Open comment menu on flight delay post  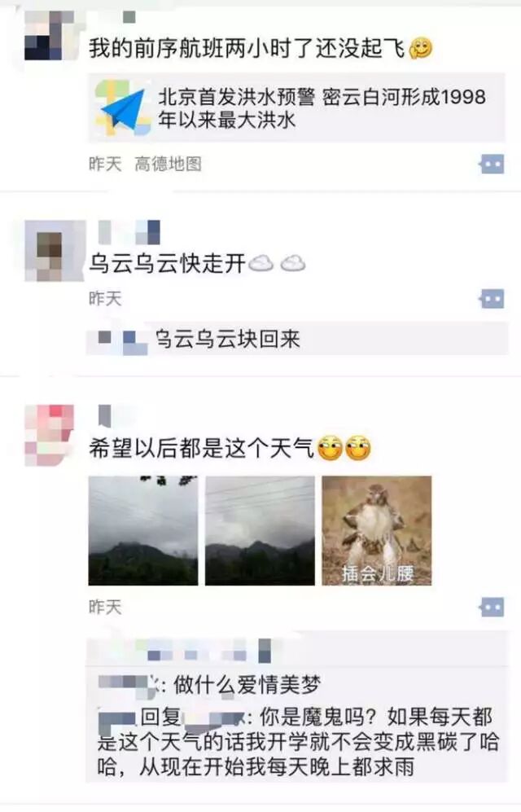(x=491, y=165)
